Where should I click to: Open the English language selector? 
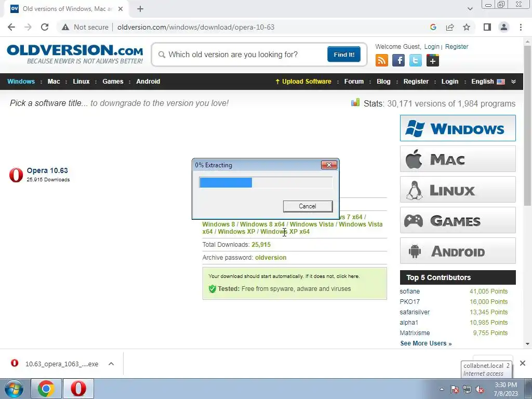point(488,82)
